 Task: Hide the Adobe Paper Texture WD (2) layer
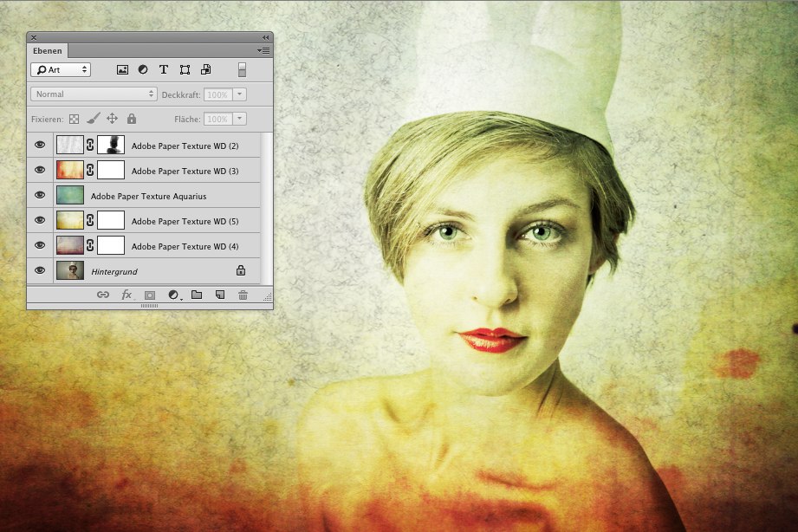(x=40, y=146)
